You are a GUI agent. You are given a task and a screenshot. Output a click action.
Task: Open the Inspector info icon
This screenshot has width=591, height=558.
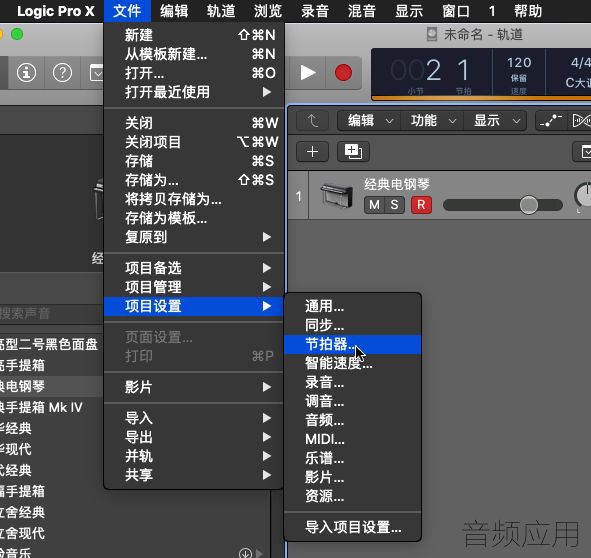pos(26,72)
